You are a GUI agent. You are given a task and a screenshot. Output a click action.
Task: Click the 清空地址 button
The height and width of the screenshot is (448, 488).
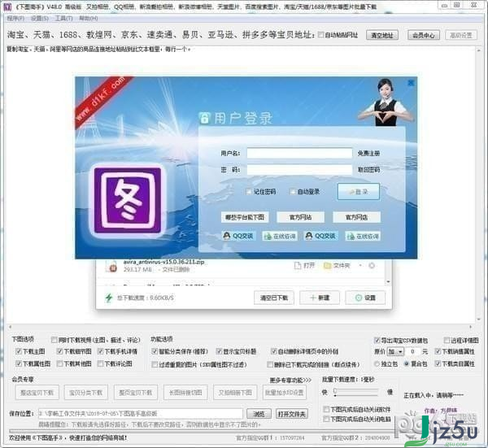point(382,35)
